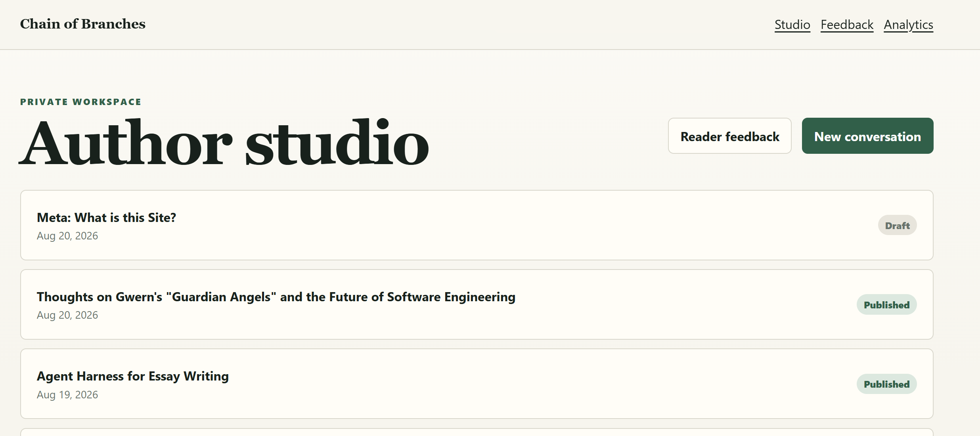The image size is (980, 436).
Task: Open the Analytics navigation link
Action: (x=908, y=25)
